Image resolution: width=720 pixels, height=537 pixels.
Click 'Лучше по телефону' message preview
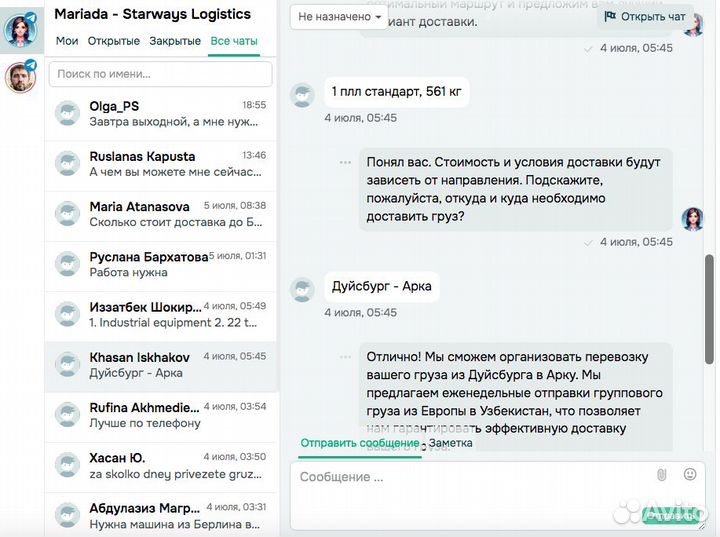click(145, 423)
